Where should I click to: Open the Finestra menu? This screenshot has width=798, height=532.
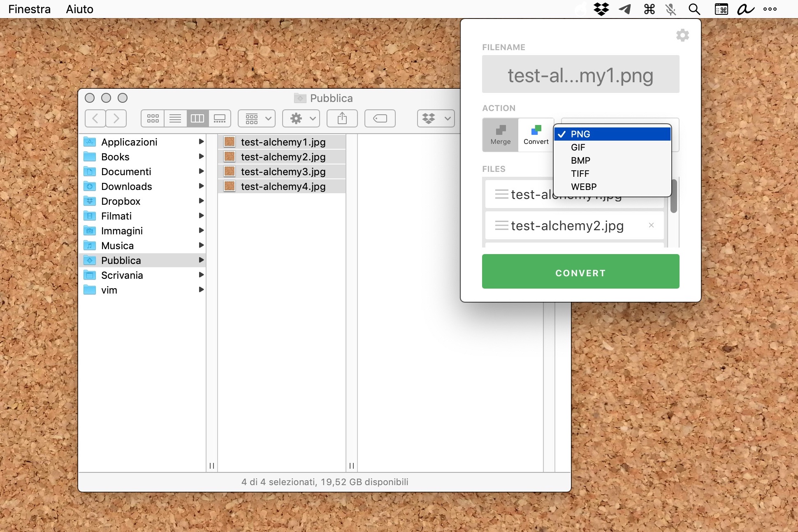(x=29, y=9)
